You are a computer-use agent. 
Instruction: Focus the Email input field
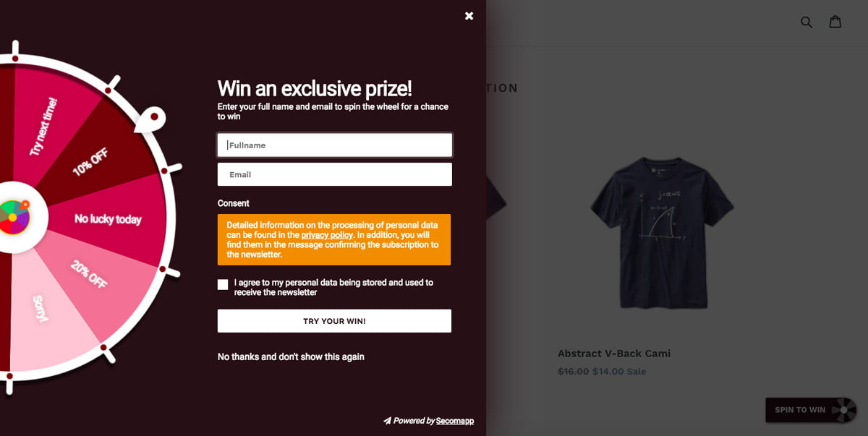(335, 174)
